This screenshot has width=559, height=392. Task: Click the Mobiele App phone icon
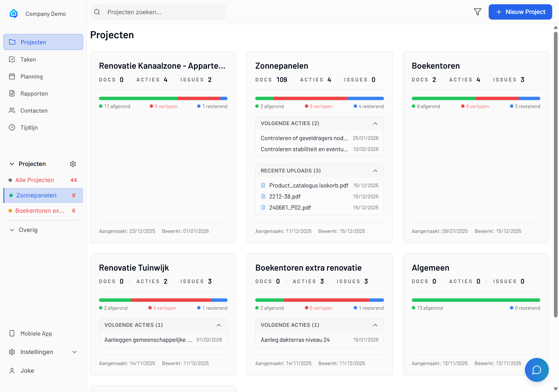pyautogui.click(x=12, y=334)
